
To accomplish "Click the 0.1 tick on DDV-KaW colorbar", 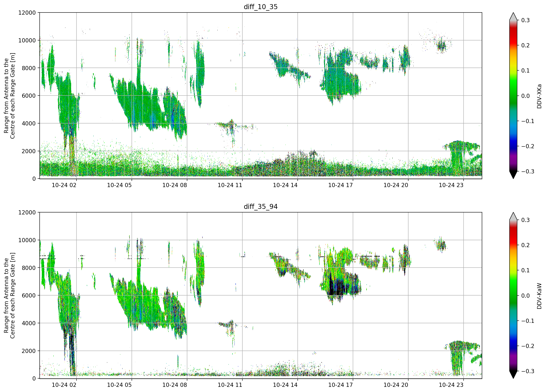I will (525, 270).
